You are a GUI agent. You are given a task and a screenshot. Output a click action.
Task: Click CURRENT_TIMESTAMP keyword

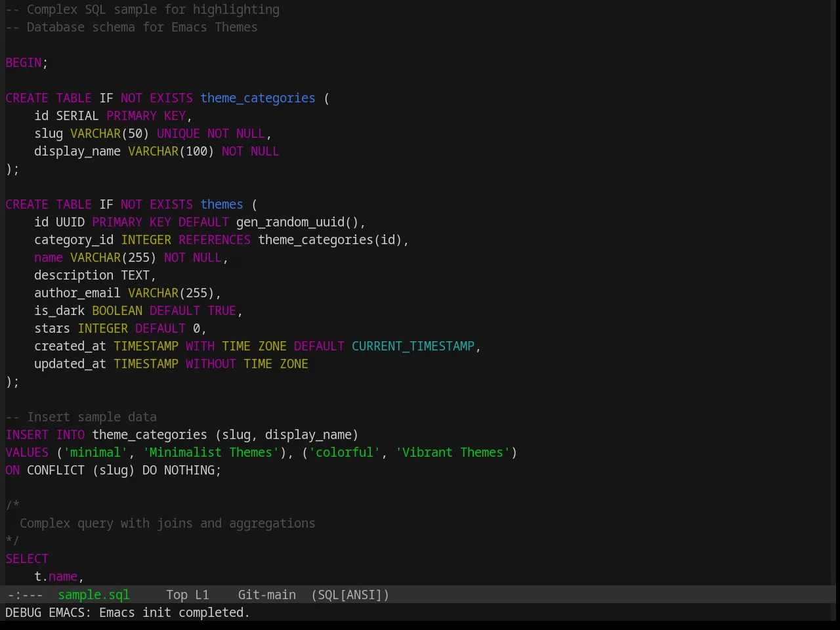click(x=413, y=346)
